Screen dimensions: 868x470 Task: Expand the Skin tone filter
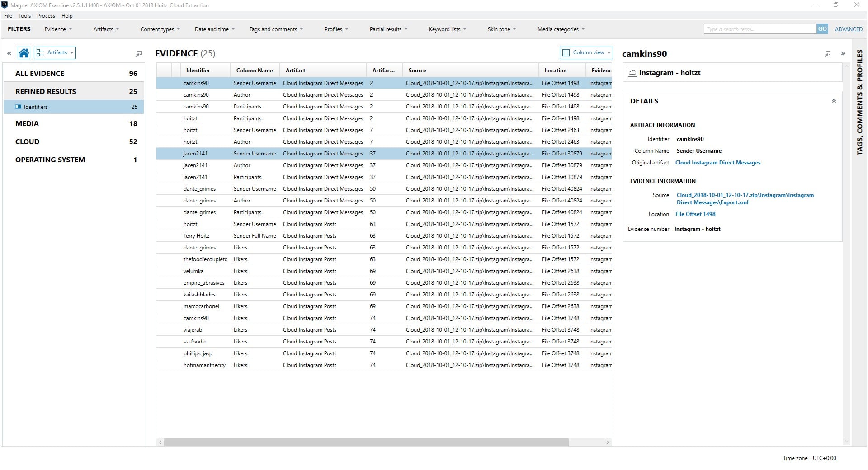(x=502, y=29)
